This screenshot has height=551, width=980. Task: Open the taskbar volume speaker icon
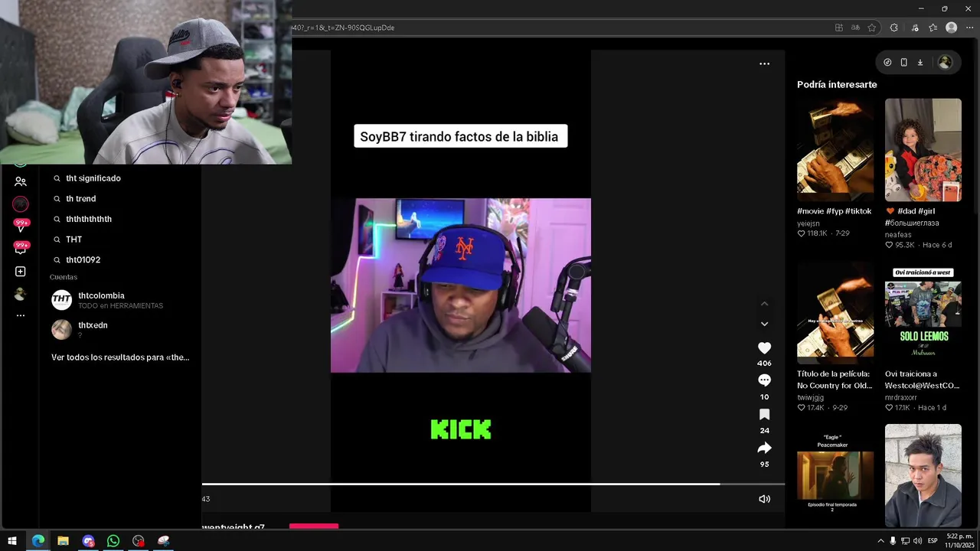917,540
